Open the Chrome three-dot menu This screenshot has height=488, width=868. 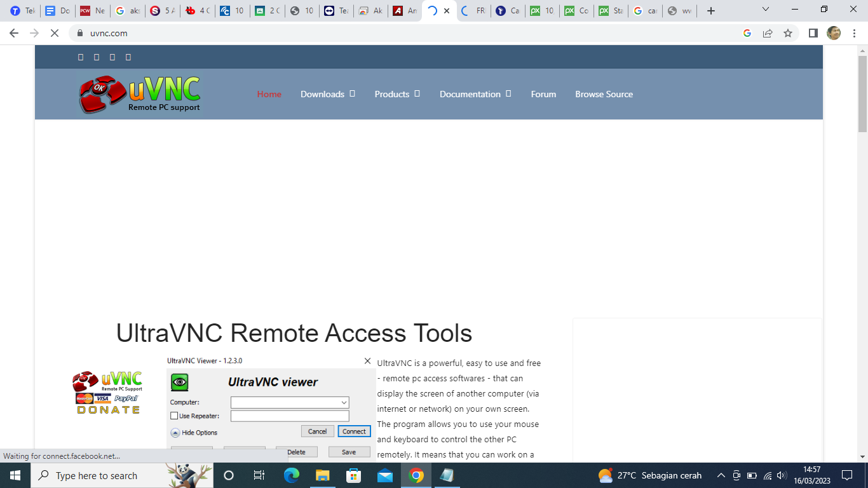855,33
